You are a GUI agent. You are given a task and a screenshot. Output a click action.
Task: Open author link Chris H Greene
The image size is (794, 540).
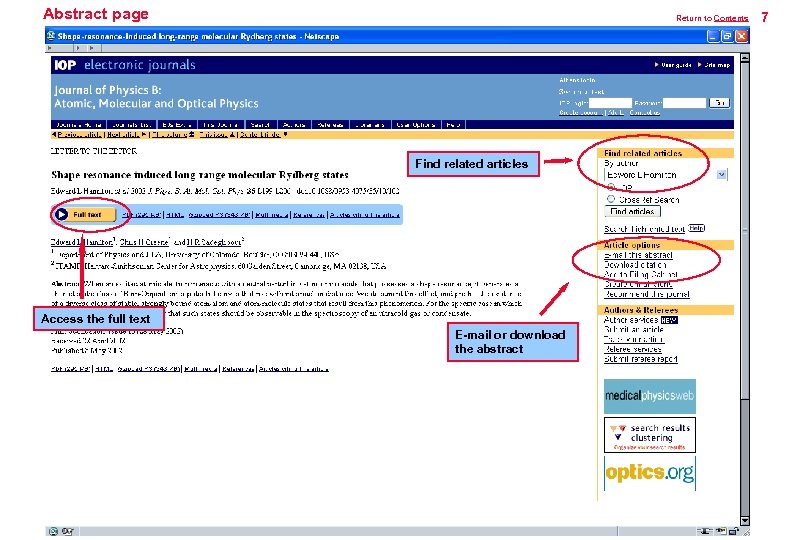tap(144, 242)
